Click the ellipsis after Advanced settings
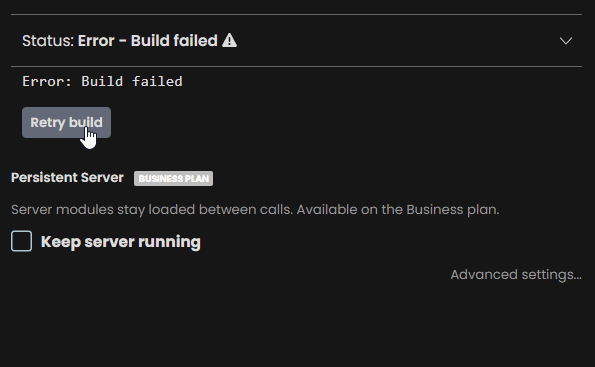Image resolution: width=595 pixels, height=367 pixels. [x=577, y=278]
